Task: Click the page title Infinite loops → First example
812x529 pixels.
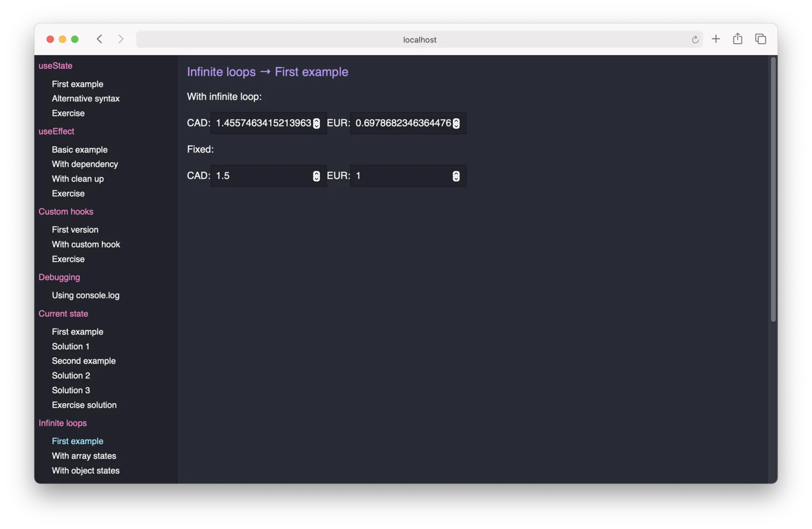Action: click(x=267, y=72)
